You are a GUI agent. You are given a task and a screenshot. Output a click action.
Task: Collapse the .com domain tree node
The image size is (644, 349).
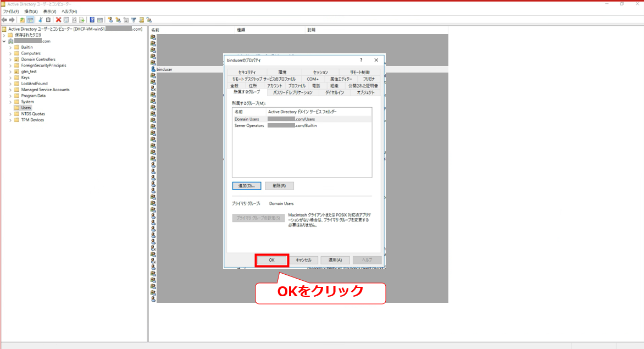click(4, 41)
